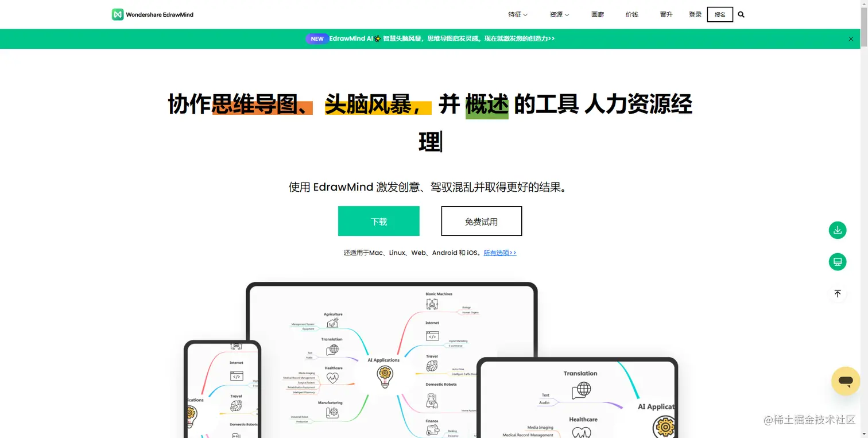Click the green 下载 button
The height and width of the screenshot is (438, 868).
379,221
